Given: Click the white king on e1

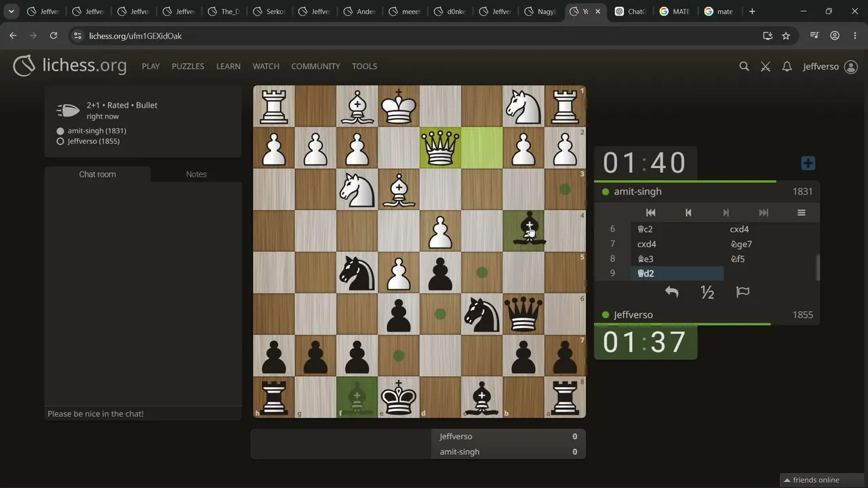Looking at the screenshot, I should [x=399, y=106].
